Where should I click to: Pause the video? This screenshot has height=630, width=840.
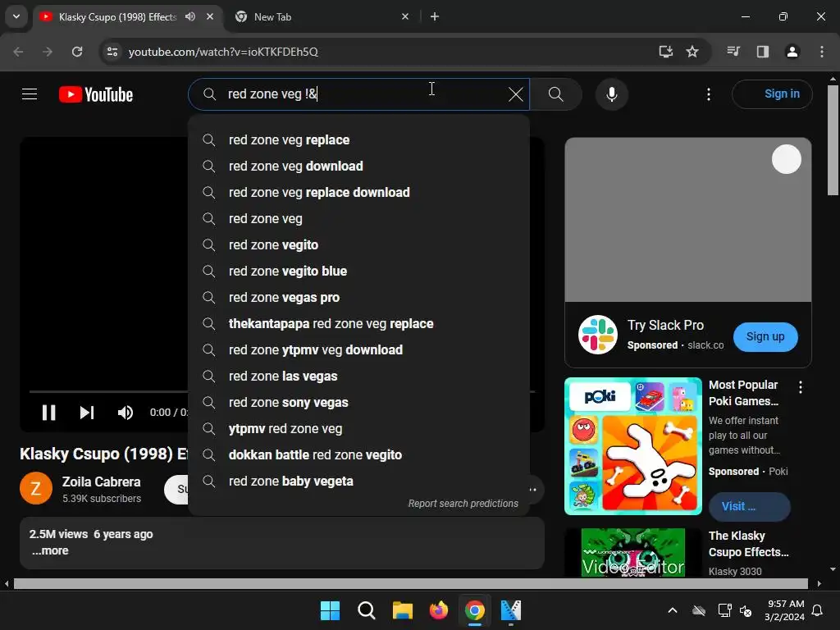[48, 413]
